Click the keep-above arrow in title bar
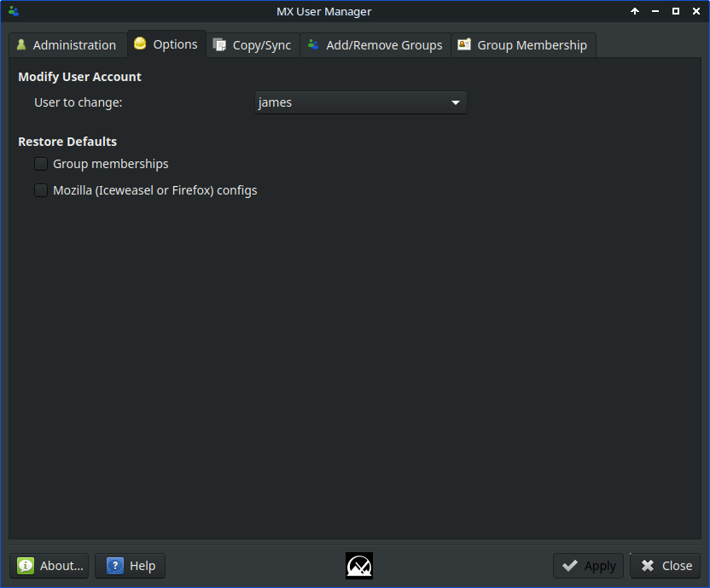 [635, 11]
